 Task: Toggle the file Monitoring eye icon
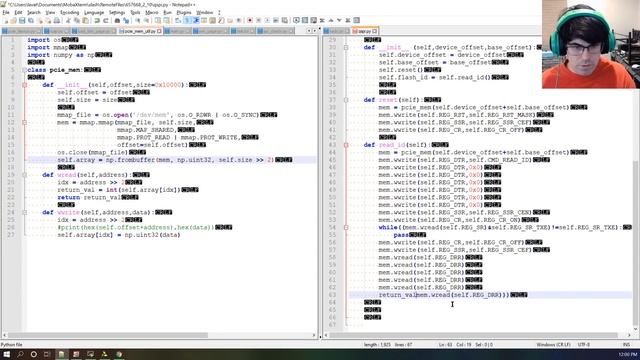[x=239, y=20]
